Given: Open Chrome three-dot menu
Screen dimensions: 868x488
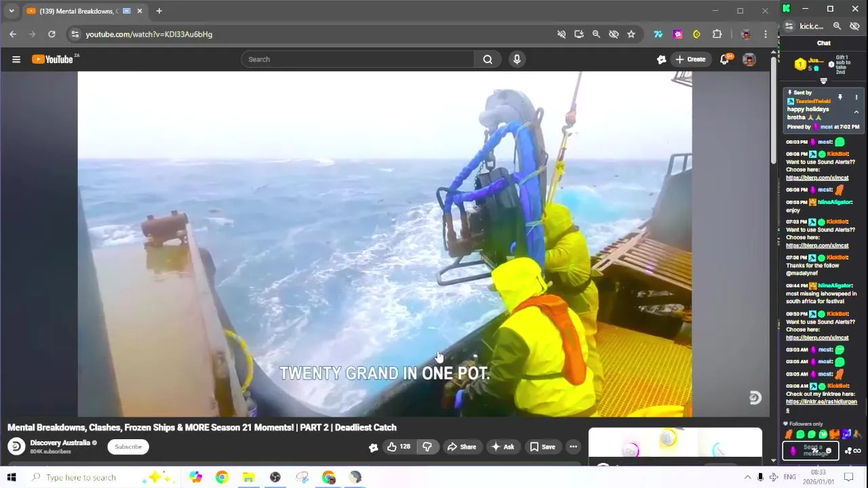Looking at the screenshot, I should [766, 34].
